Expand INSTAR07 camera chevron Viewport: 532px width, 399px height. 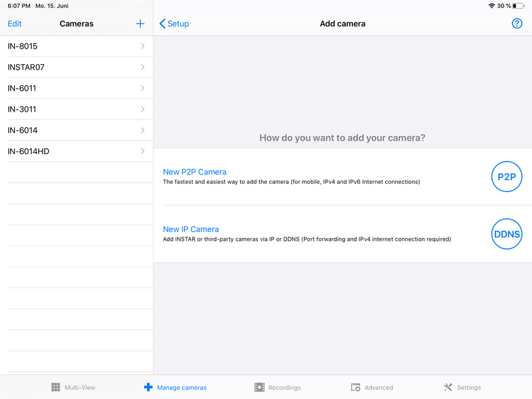143,67
